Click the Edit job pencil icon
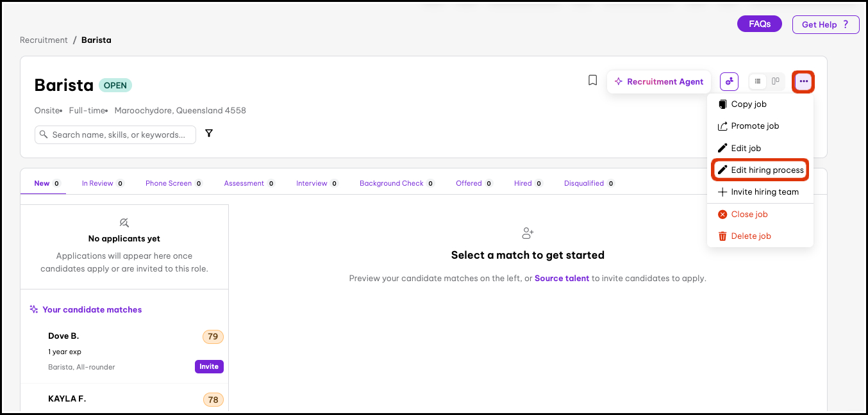 pos(722,148)
